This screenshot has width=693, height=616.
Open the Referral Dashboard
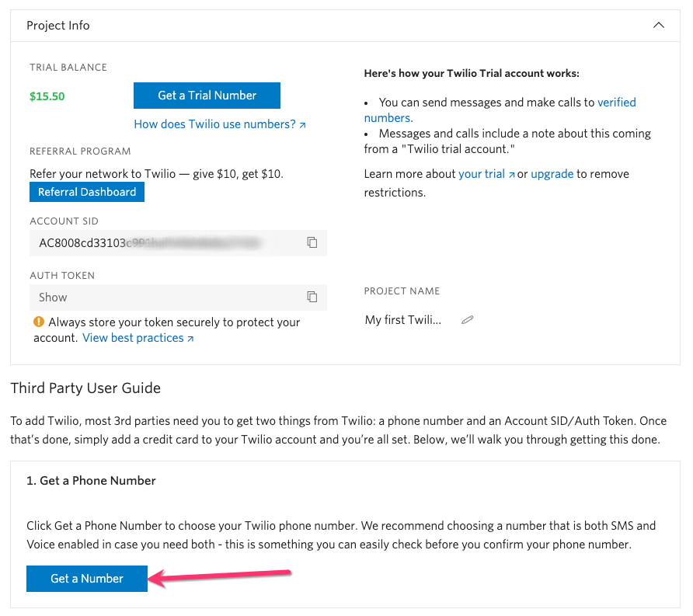pos(87,192)
